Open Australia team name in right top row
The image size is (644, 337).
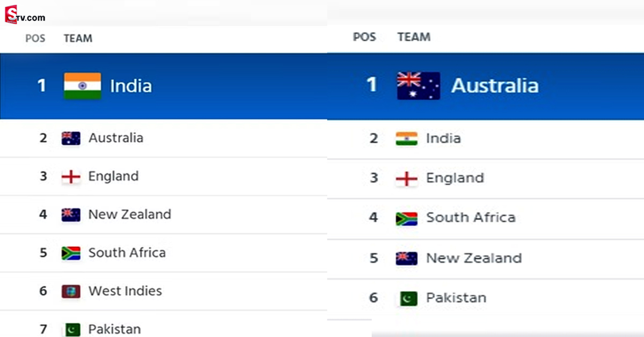[495, 85]
